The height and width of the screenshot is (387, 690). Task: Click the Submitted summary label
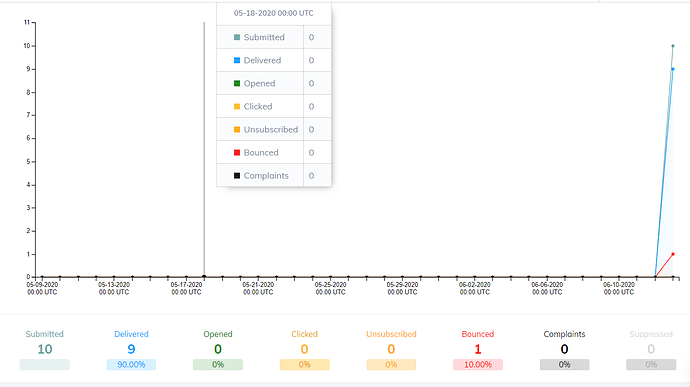point(44,334)
